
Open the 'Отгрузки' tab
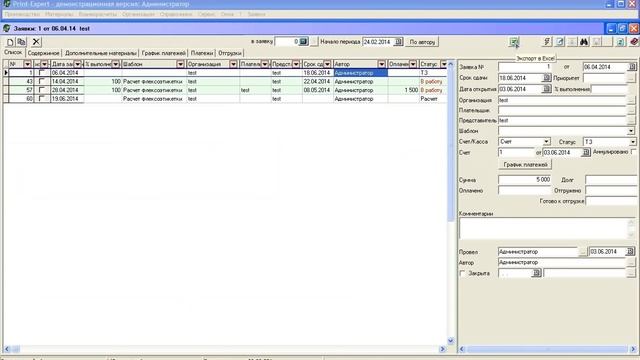230,53
